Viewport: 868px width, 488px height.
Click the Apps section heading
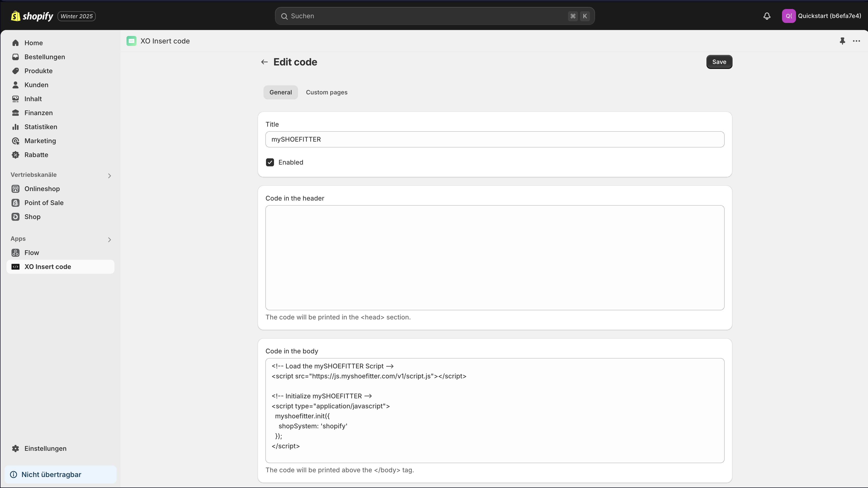click(18, 239)
